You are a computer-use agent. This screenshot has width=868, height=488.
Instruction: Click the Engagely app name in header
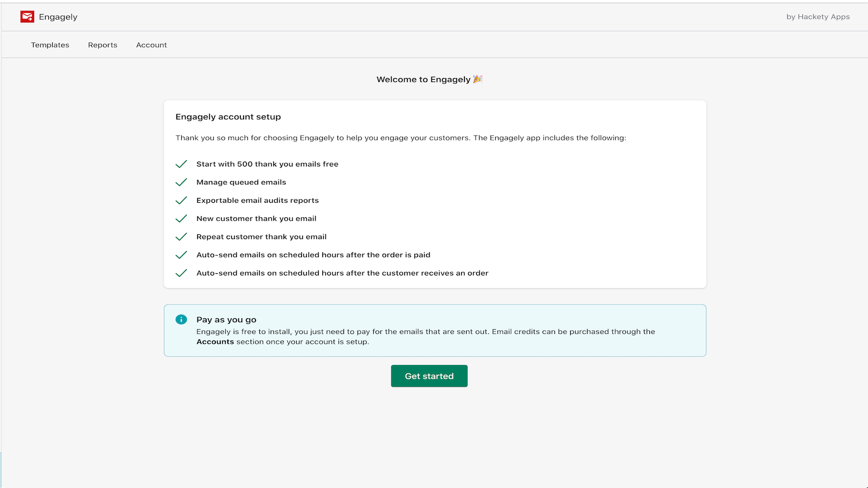click(58, 17)
